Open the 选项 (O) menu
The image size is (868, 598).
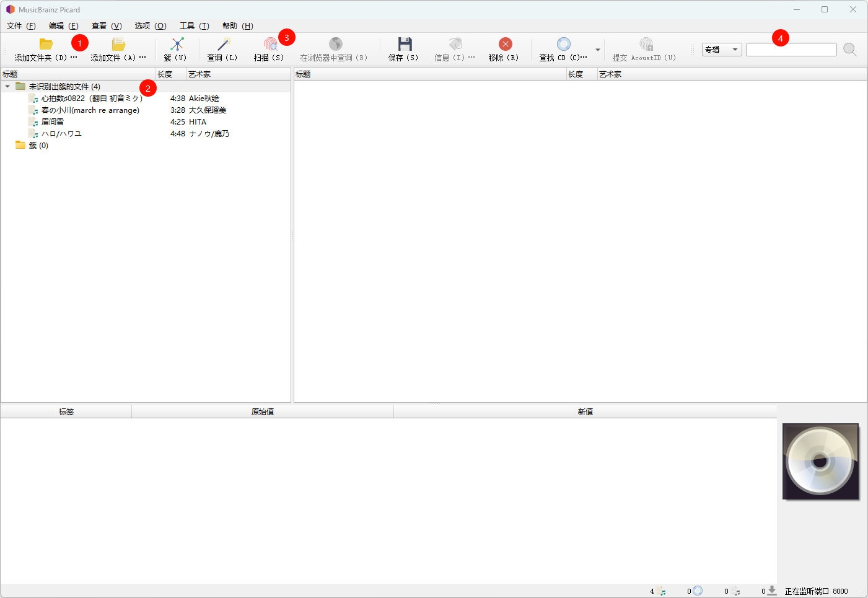[151, 26]
